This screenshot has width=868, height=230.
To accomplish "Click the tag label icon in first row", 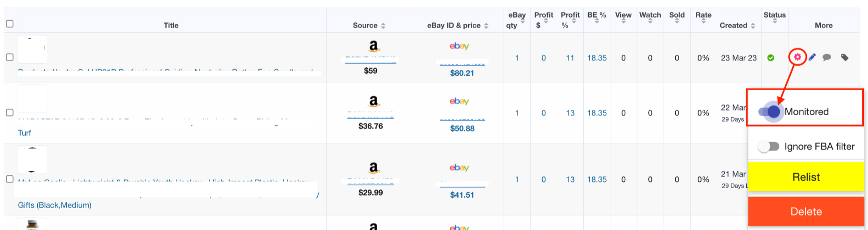I will pyautogui.click(x=845, y=57).
